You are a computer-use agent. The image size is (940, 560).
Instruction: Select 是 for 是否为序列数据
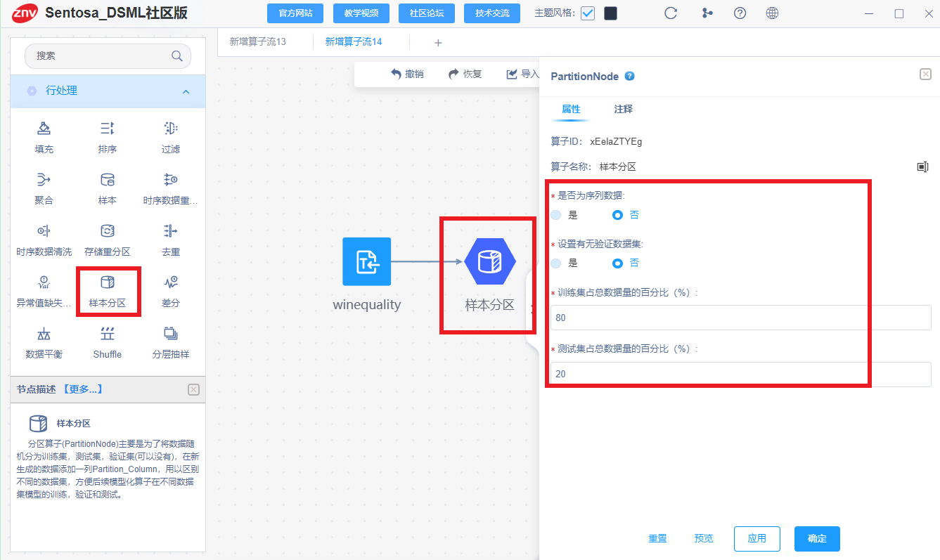[556, 215]
